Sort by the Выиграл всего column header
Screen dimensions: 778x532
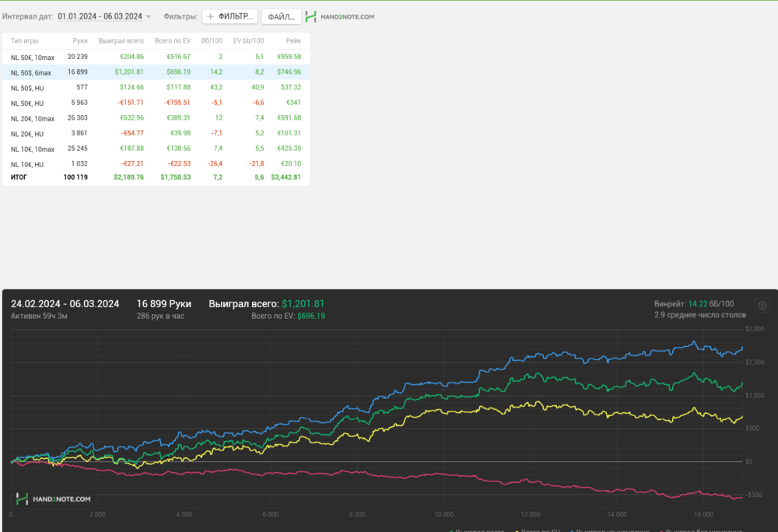pos(121,40)
